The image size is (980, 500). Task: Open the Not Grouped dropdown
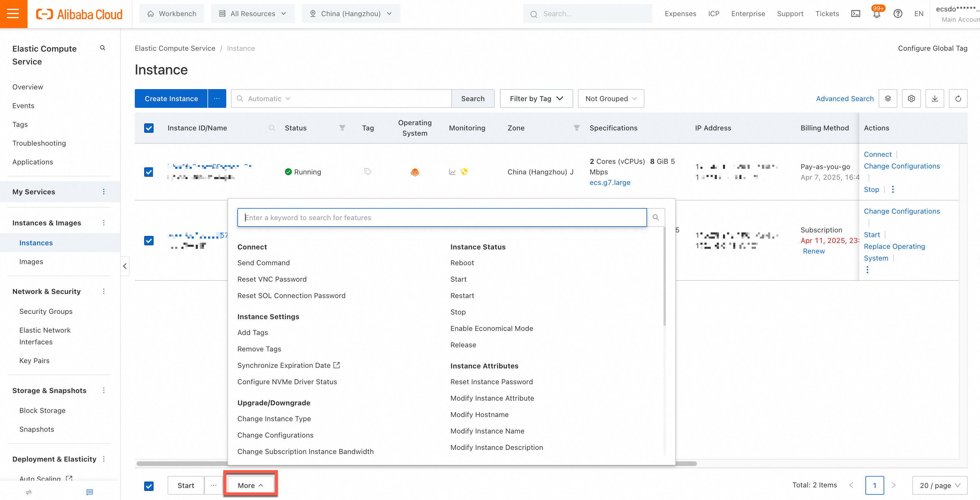pyautogui.click(x=611, y=98)
